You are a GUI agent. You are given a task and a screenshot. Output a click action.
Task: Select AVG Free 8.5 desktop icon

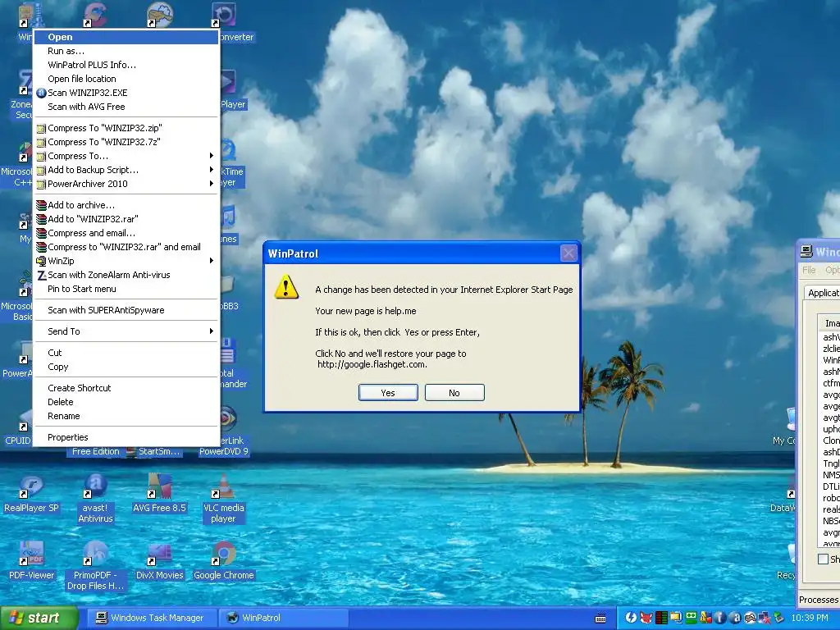160,493
